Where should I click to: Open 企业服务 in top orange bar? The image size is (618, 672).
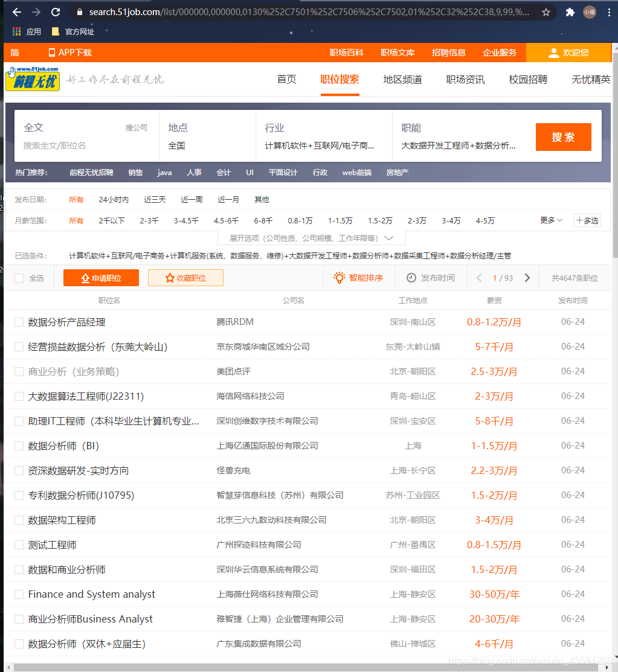pyautogui.click(x=500, y=53)
